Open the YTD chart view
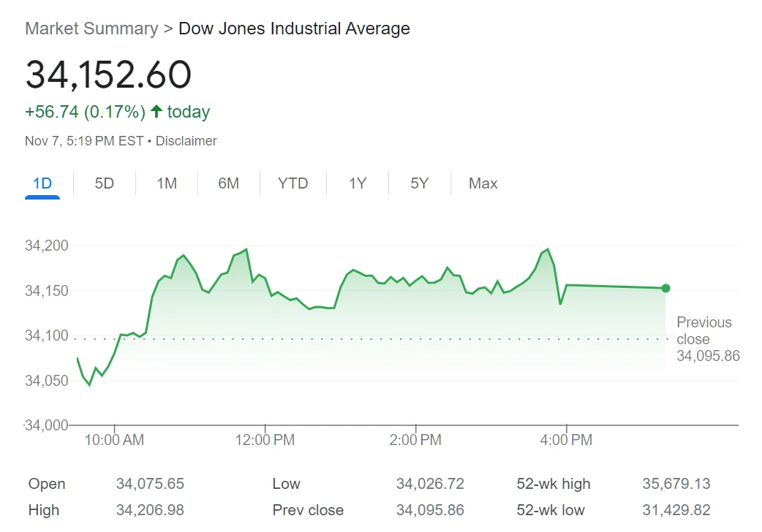 293,183
